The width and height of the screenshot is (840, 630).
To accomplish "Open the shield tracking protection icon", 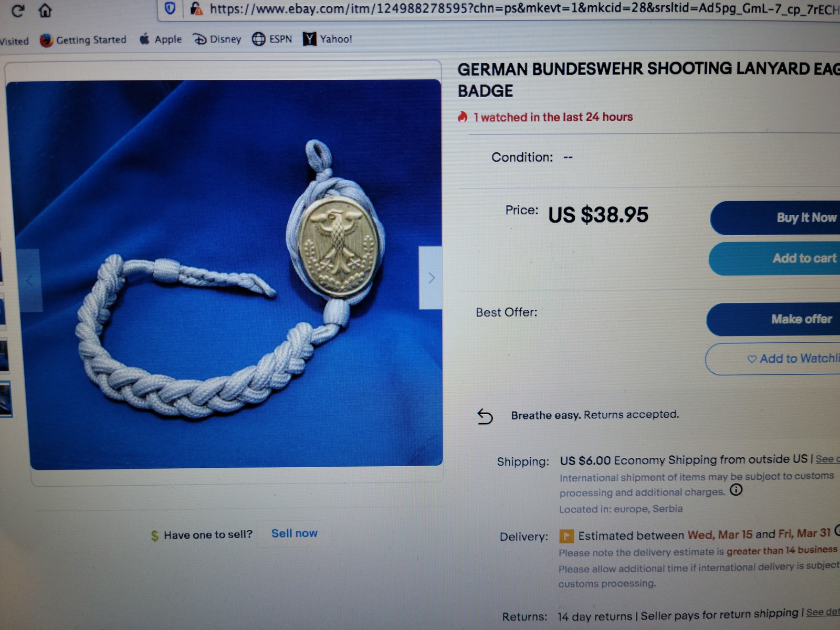I will tap(170, 8).
